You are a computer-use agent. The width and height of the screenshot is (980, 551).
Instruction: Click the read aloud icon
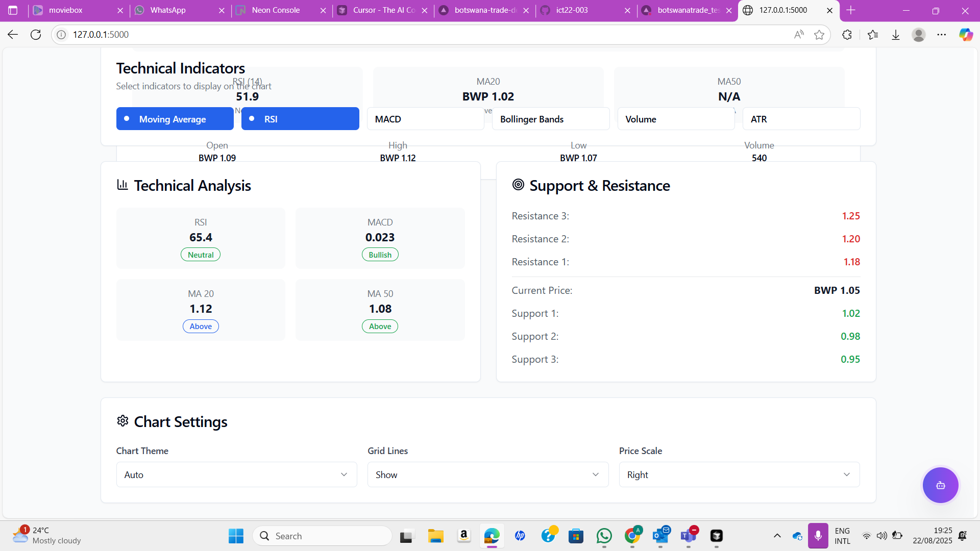tap(799, 35)
